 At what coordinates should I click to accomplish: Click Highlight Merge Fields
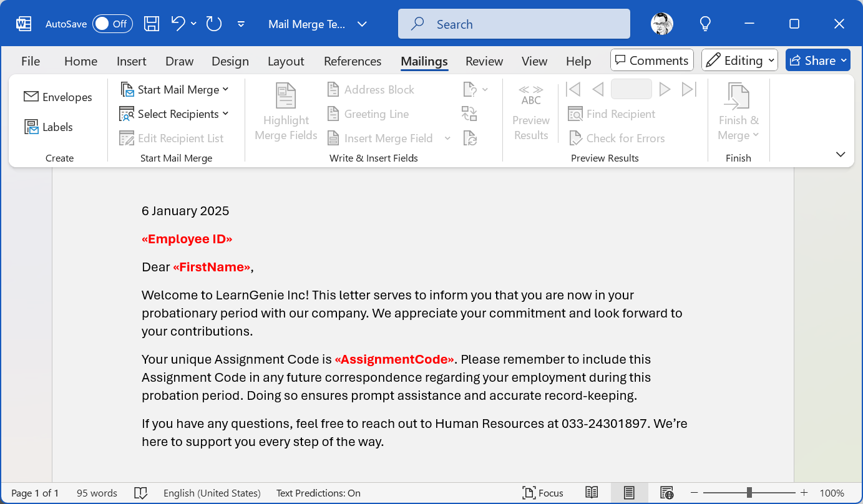pyautogui.click(x=286, y=112)
